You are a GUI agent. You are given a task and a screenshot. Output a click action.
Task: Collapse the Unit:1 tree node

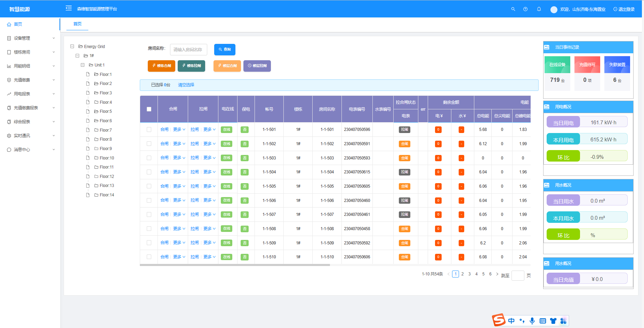pyautogui.click(x=82, y=65)
